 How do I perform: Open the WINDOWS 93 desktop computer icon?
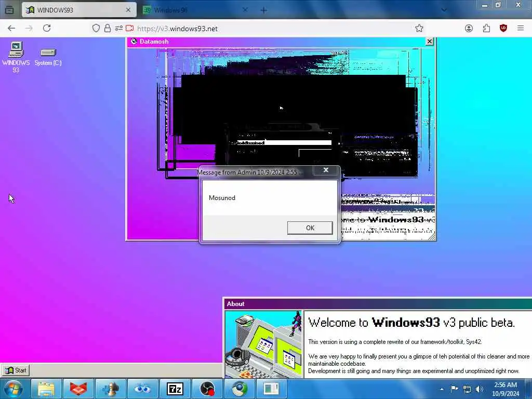[16, 57]
